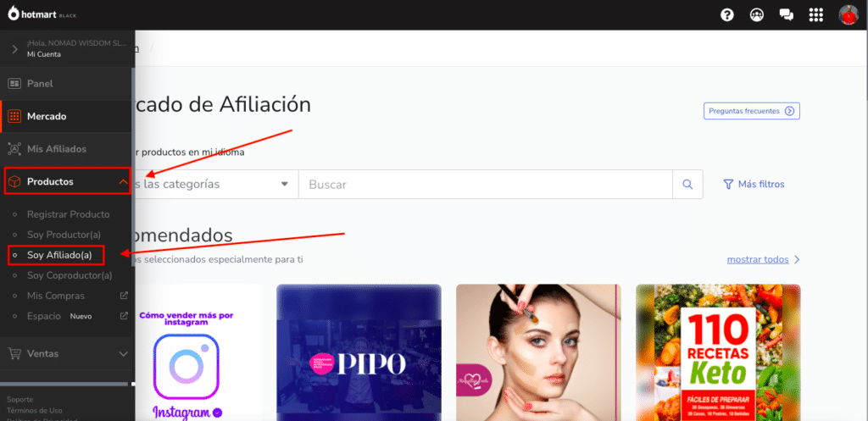Open the apps grid icon
Viewport: 868px width, 421px height.
click(x=816, y=14)
